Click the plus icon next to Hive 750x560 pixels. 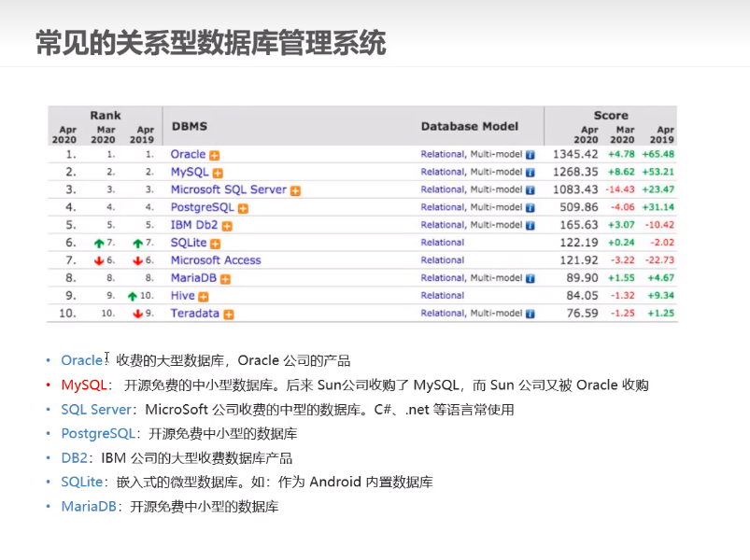tap(204, 297)
